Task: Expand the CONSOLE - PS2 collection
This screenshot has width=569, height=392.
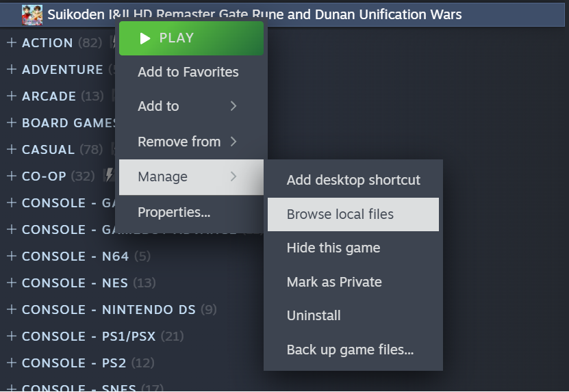Action: pyautogui.click(x=11, y=363)
